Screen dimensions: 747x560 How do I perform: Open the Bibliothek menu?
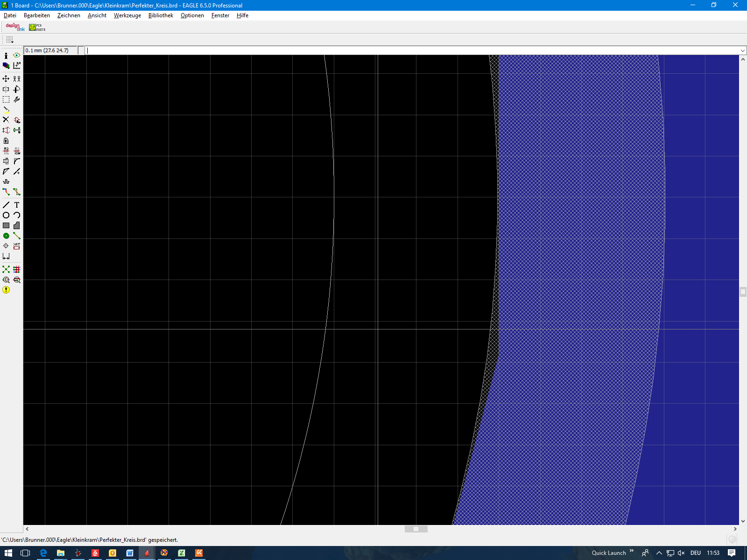tap(161, 15)
